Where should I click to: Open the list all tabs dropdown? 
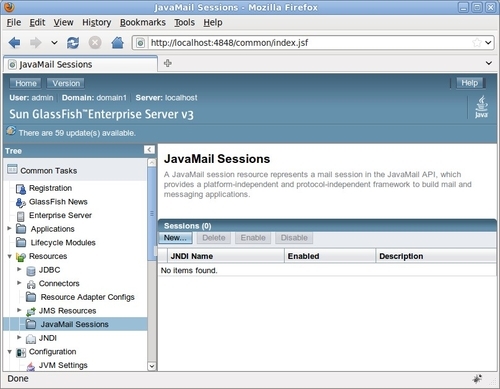pos(489,63)
